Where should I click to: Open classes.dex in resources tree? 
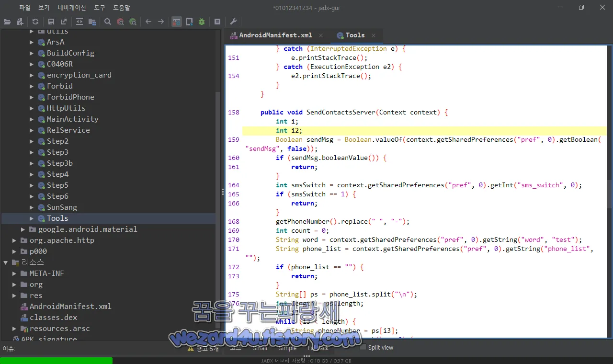point(53,318)
